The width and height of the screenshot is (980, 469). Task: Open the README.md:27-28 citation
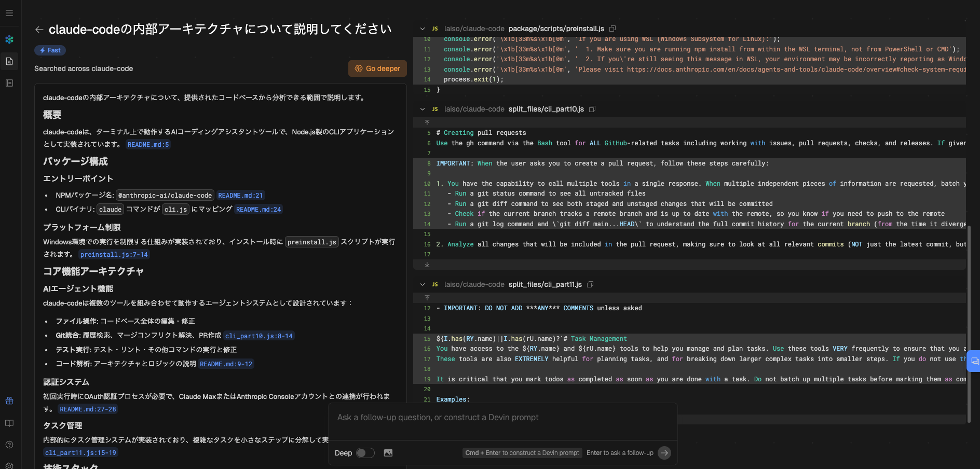coord(88,409)
